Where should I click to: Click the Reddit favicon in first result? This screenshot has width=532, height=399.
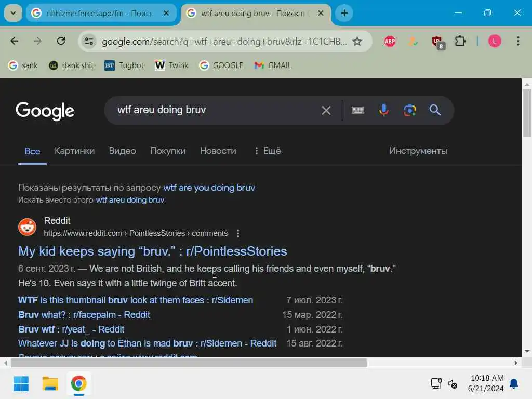(27, 227)
